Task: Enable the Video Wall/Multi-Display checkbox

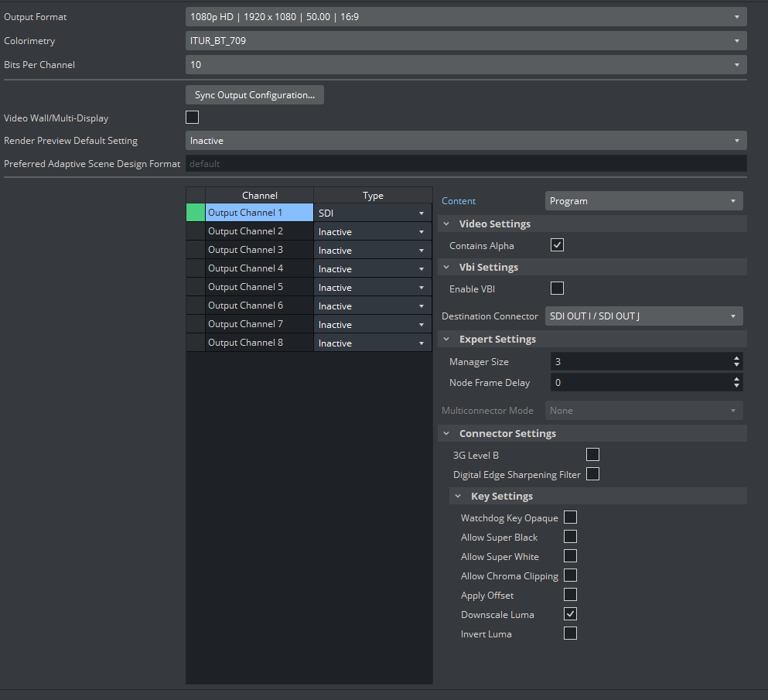Action: pyautogui.click(x=193, y=118)
